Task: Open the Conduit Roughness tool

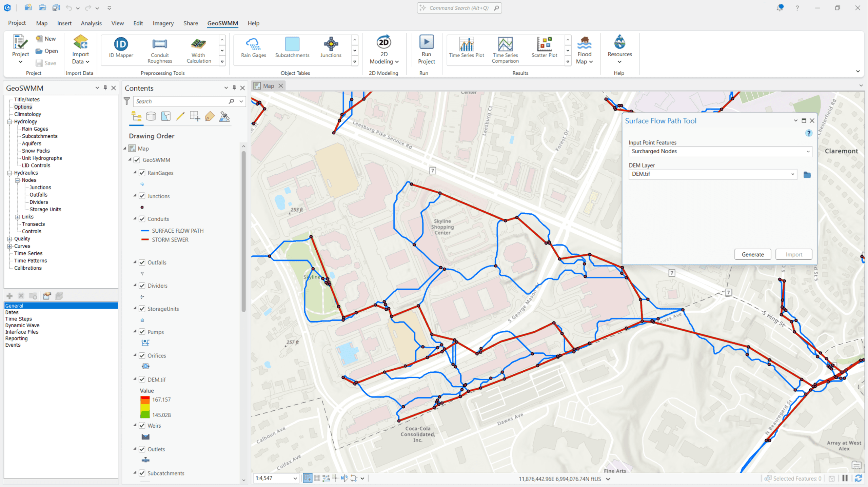Action: 159,49
